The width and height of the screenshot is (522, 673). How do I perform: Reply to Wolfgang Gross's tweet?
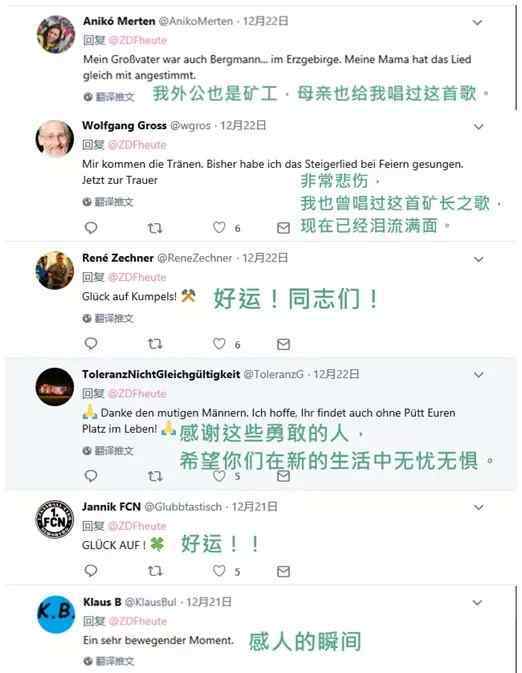point(91,227)
